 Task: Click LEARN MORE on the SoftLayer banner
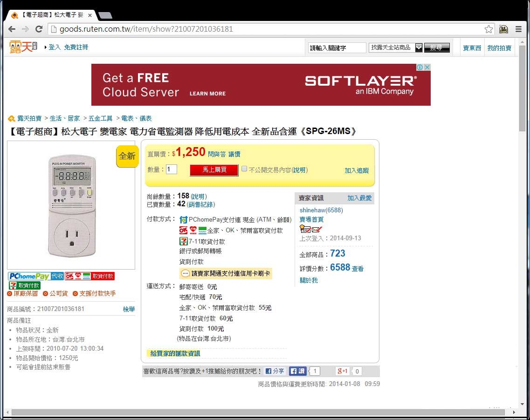pyautogui.click(x=207, y=94)
